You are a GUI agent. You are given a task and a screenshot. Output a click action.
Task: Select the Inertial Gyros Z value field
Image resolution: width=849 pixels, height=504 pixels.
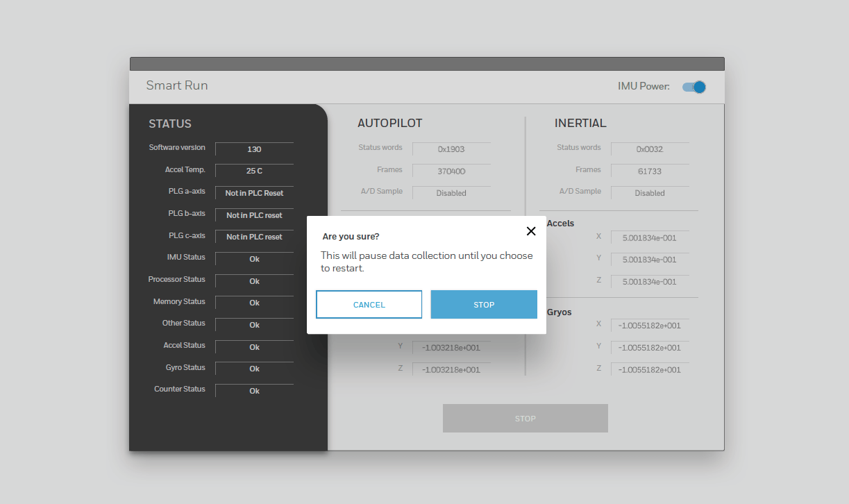(650, 369)
